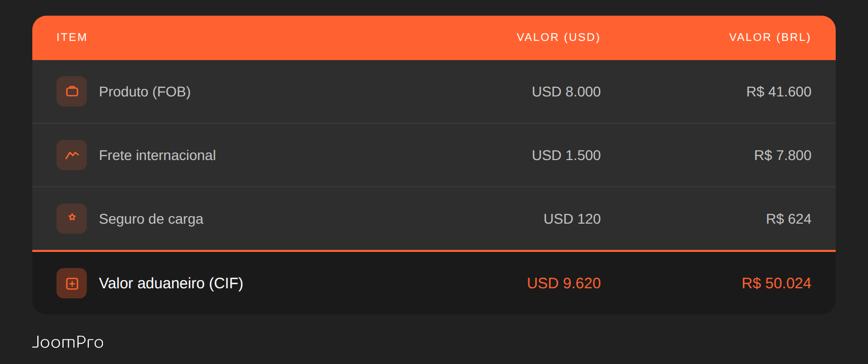Click the Valor aduaneiro plus icon
The image size is (868, 364).
click(72, 283)
